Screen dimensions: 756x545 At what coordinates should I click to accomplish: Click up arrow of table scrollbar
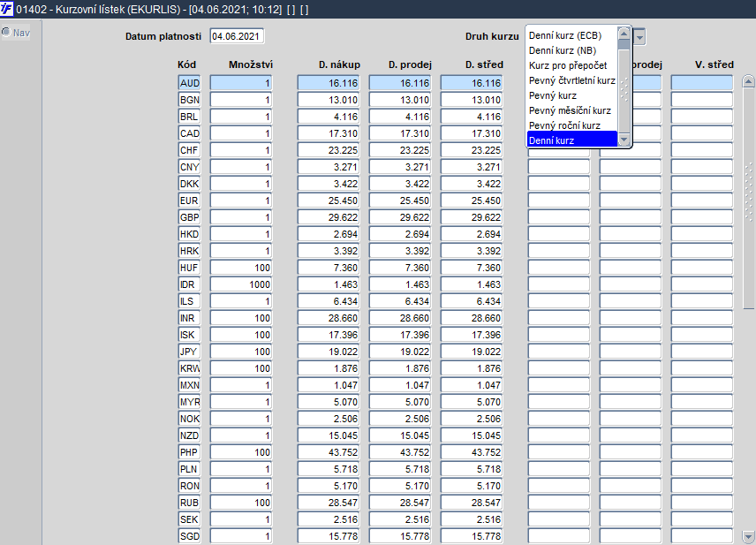tap(748, 81)
